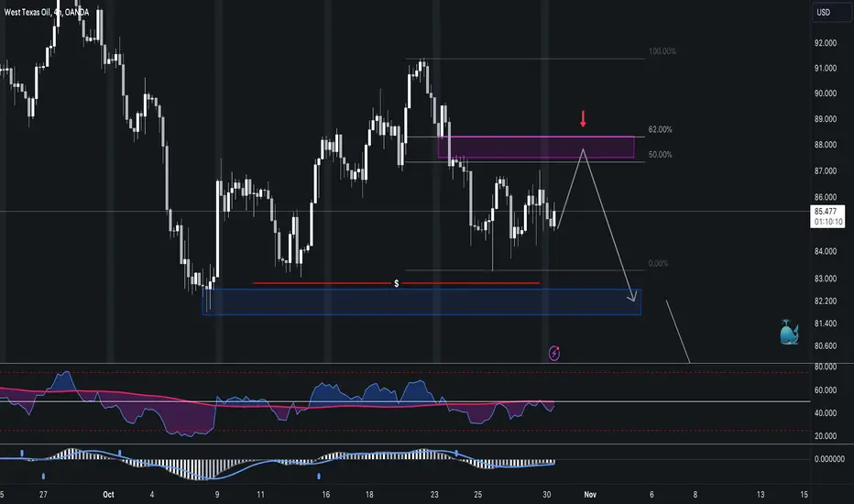Click the 90.000 price axis label
854x504 pixels.
(x=826, y=93)
